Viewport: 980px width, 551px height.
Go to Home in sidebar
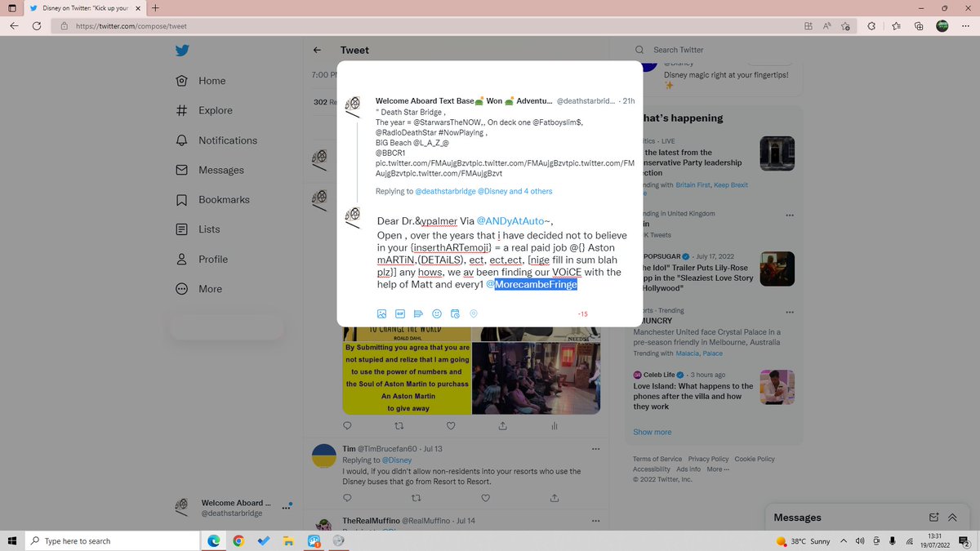click(201, 81)
